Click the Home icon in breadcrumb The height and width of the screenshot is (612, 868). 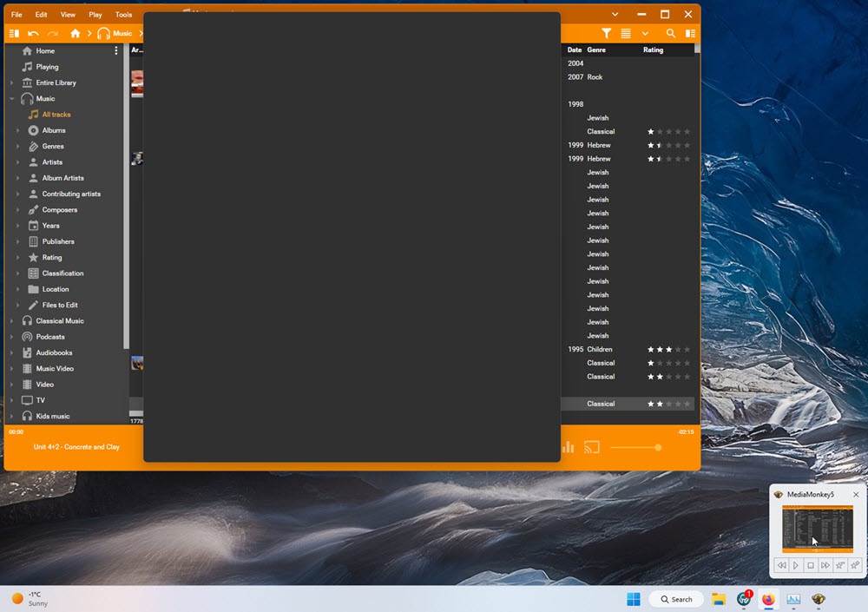click(x=76, y=34)
